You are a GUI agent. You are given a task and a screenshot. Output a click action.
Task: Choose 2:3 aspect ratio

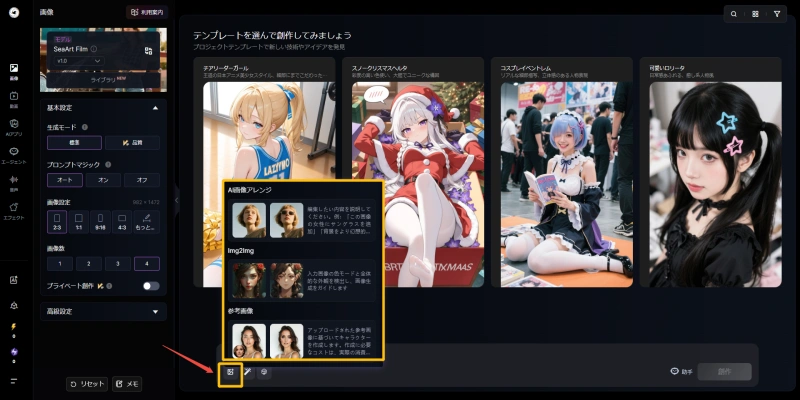click(x=57, y=222)
